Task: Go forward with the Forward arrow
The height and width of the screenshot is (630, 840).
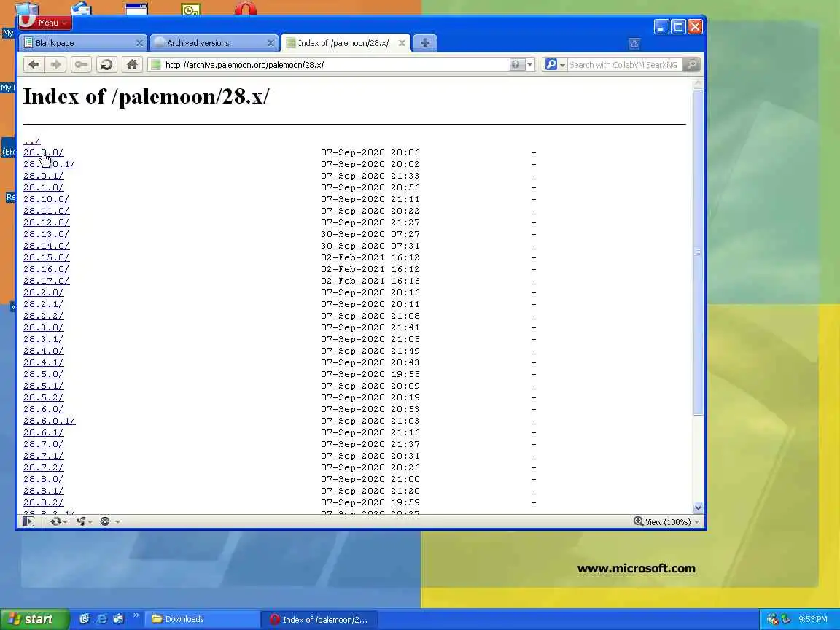Action: coord(55,65)
